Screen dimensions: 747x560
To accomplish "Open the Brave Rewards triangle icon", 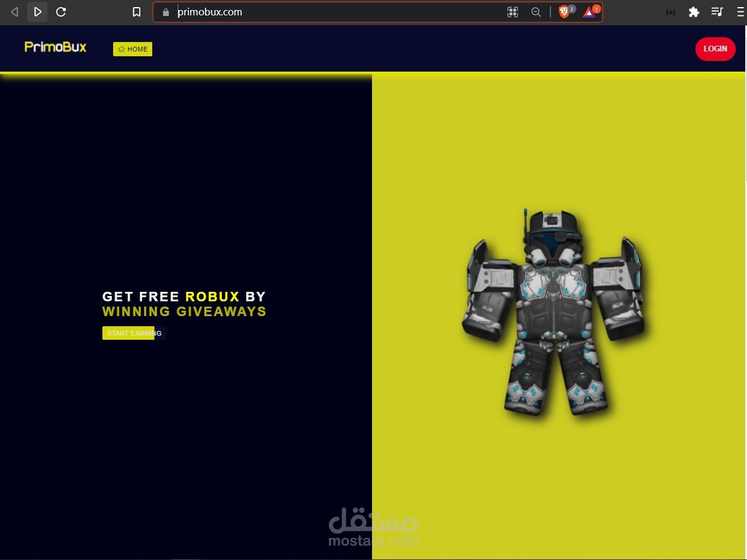I will coord(591,11).
